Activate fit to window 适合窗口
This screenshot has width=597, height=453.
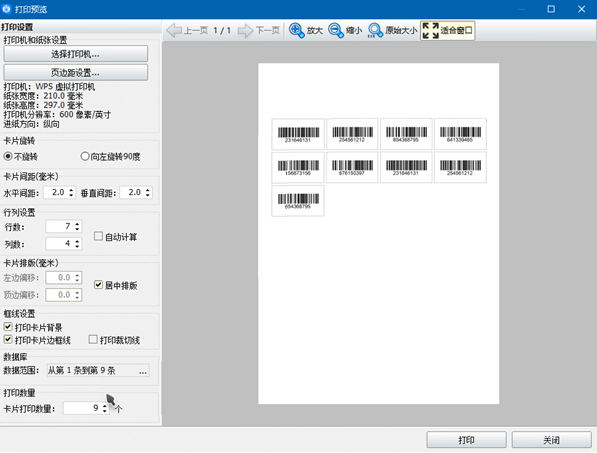[447, 30]
